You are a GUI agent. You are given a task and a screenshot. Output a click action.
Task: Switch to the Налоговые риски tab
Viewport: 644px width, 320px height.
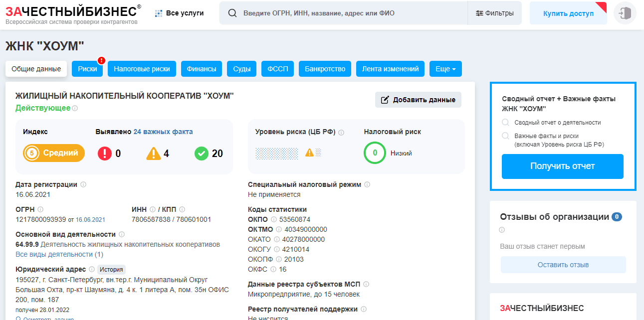tap(142, 69)
